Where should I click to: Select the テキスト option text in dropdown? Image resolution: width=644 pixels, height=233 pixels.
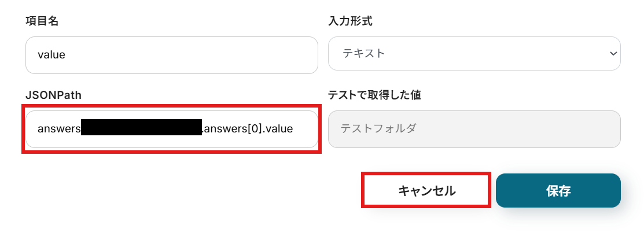click(364, 54)
